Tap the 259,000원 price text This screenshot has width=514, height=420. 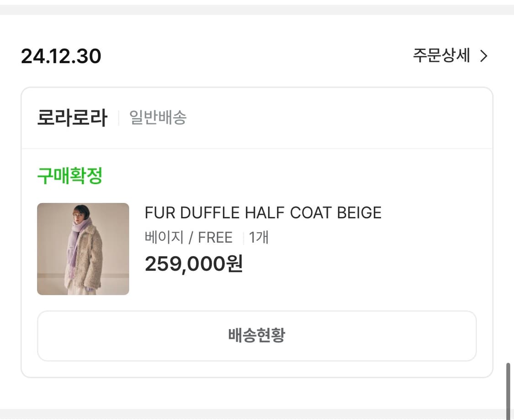point(194,264)
